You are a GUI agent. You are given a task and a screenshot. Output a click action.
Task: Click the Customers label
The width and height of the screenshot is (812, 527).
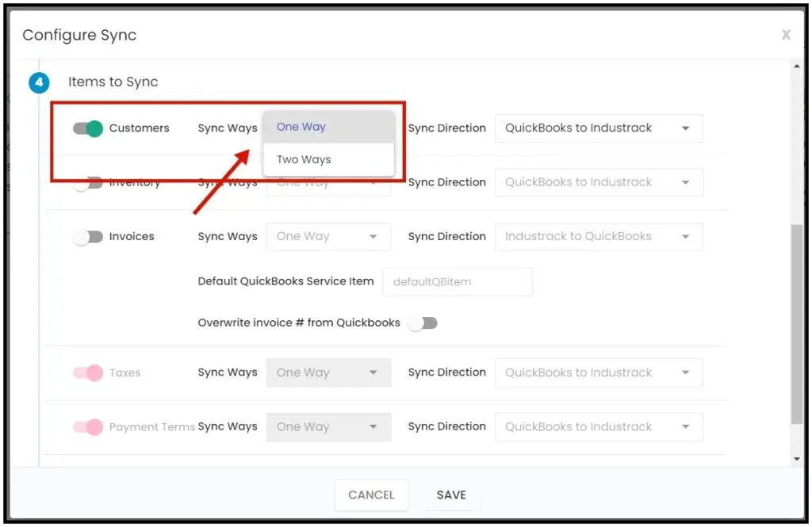click(x=139, y=128)
